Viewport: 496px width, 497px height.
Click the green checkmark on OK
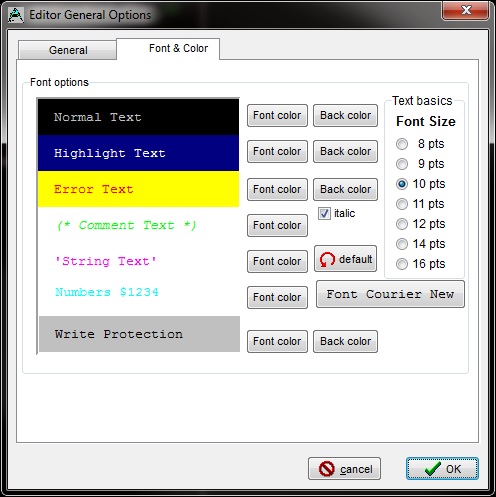point(433,469)
